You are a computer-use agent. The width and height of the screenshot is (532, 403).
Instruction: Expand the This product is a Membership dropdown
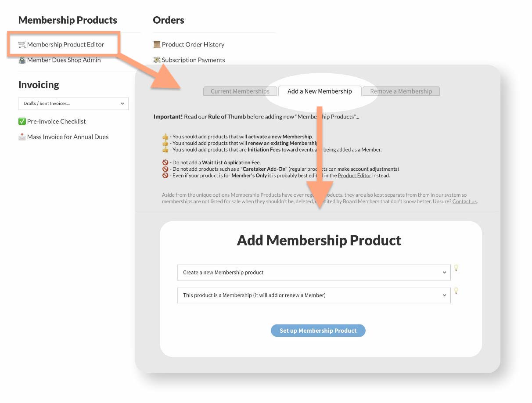coord(314,295)
